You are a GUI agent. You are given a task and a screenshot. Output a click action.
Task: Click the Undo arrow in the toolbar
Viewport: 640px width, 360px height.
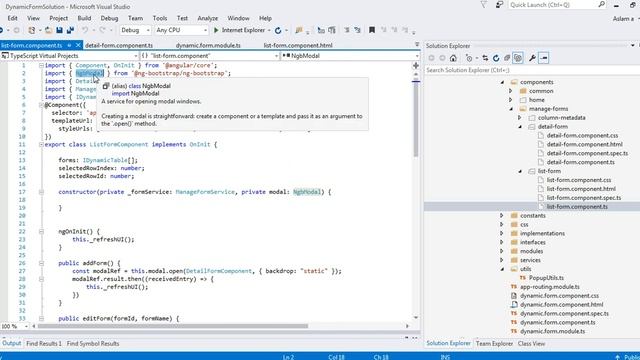(85, 30)
